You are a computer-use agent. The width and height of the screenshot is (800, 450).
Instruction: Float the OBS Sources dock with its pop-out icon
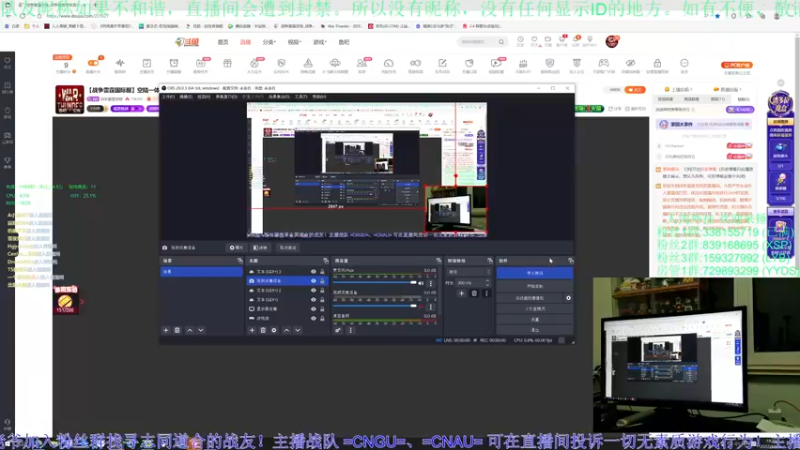point(326,261)
